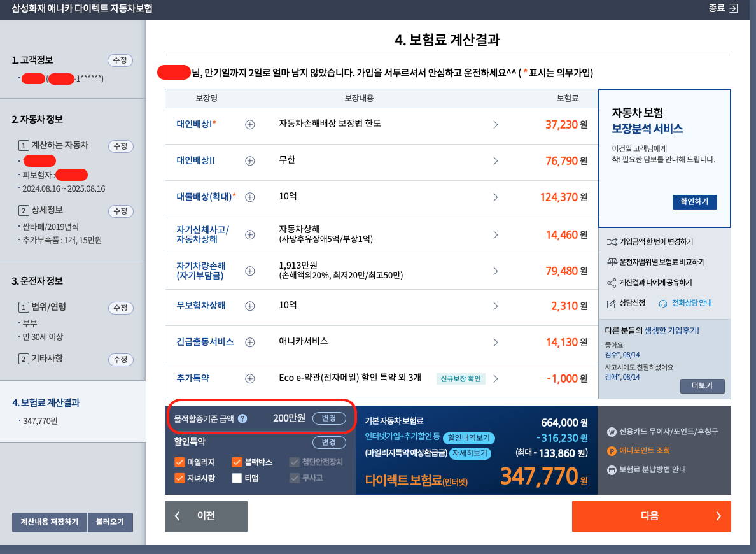The width and height of the screenshot is (756, 554).
Task: Click the share icon for 계산결과 나에게 공유하기
Action: (612, 283)
